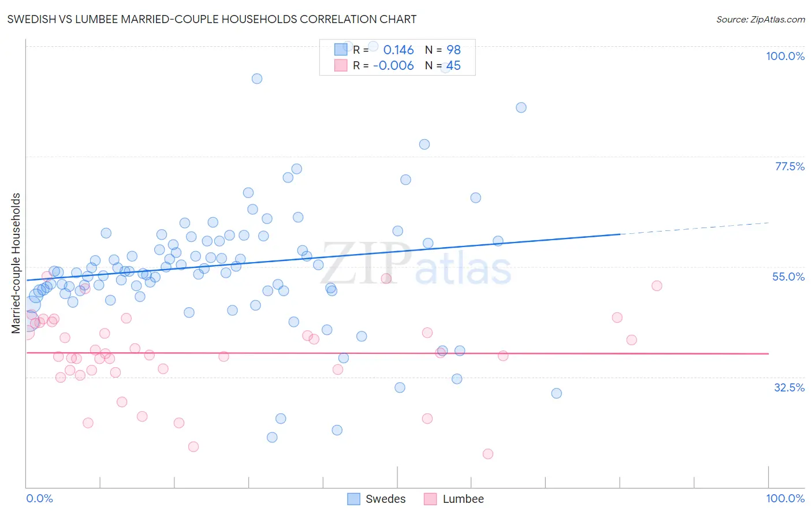Click the N = 98 value

(443, 50)
